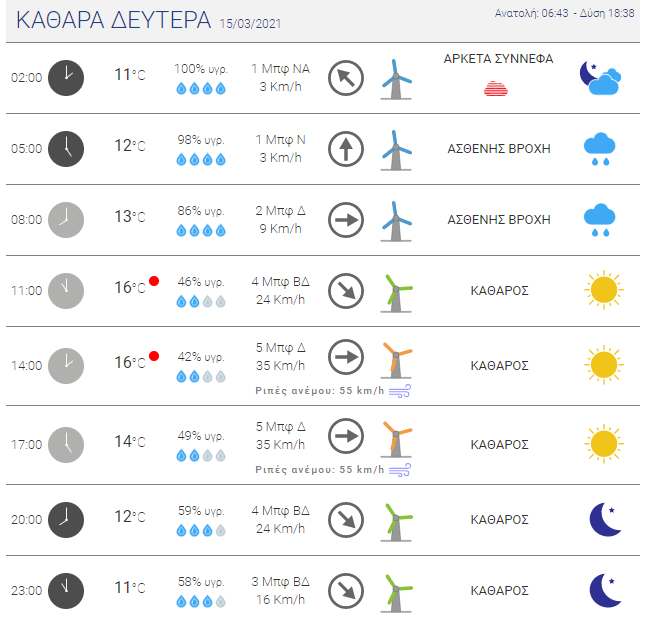Click the date 15/03/2021 label
This screenshot has width=662, height=624.
(250, 24)
